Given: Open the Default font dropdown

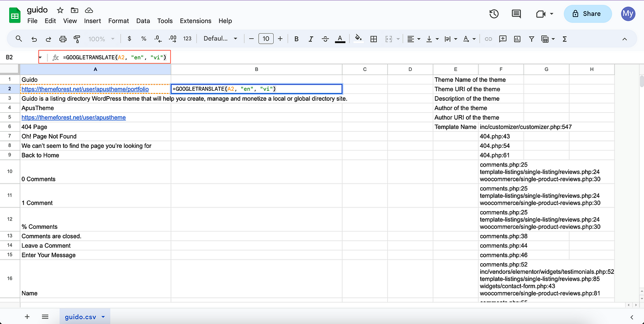Looking at the screenshot, I should [220, 39].
